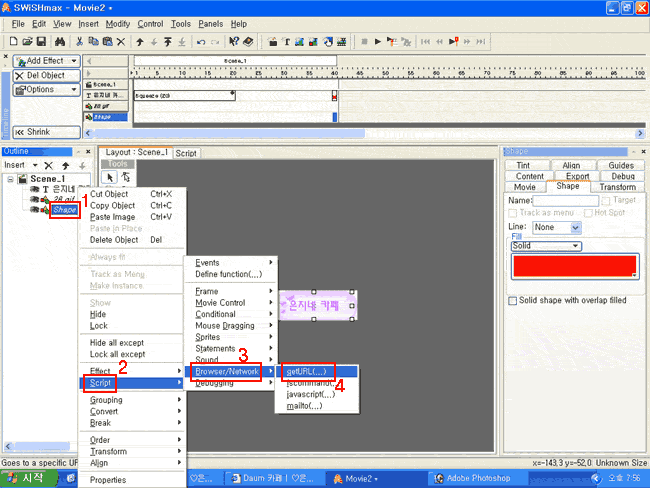Switch to the Tint tab
Image resolution: width=650 pixels, height=488 pixels.
click(x=523, y=165)
